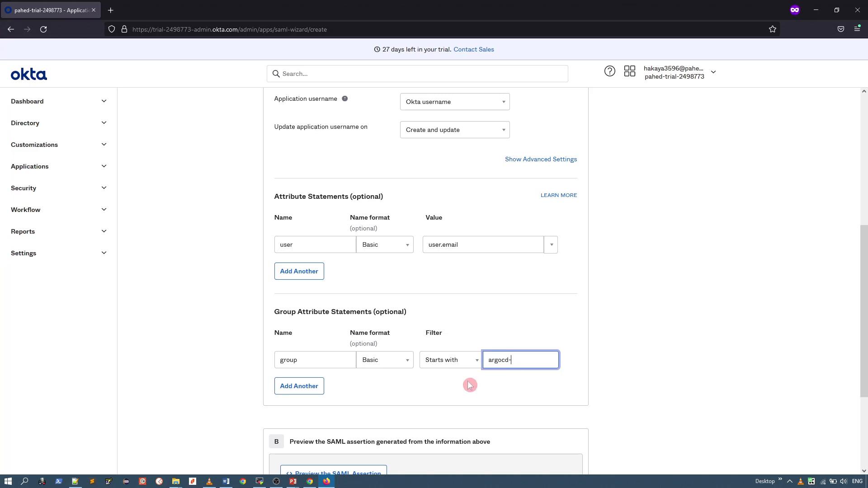Open the File Explorer taskbar icon
The width and height of the screenshot is (868, 488).
(x=176, y=481)
